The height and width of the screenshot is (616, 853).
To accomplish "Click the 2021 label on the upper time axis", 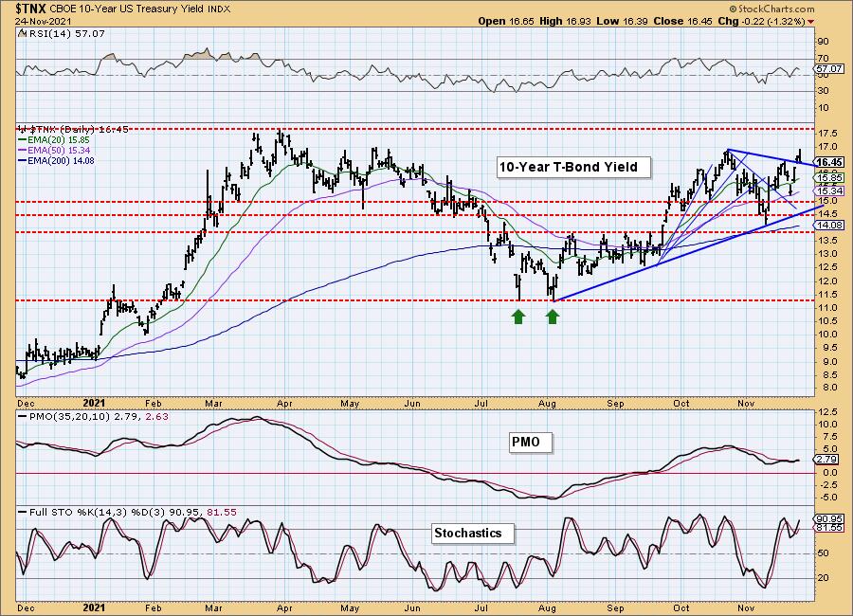I will tap(94, 403).
